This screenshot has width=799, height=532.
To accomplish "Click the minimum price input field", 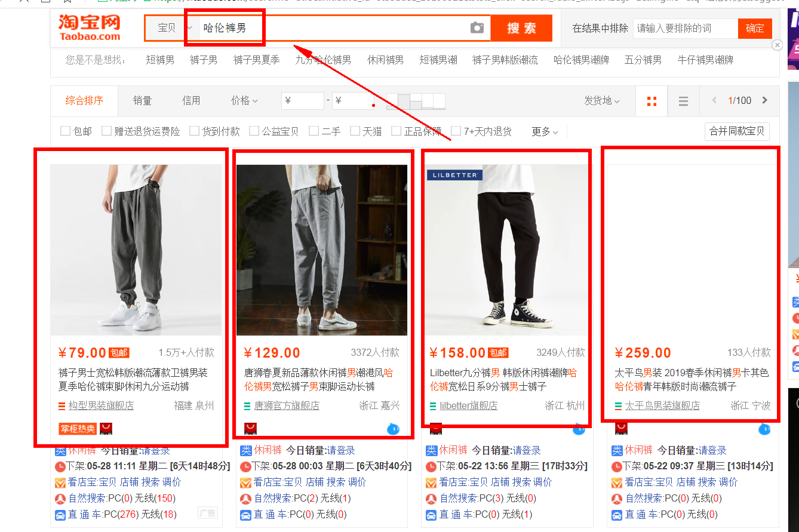I will click(302, 101).
